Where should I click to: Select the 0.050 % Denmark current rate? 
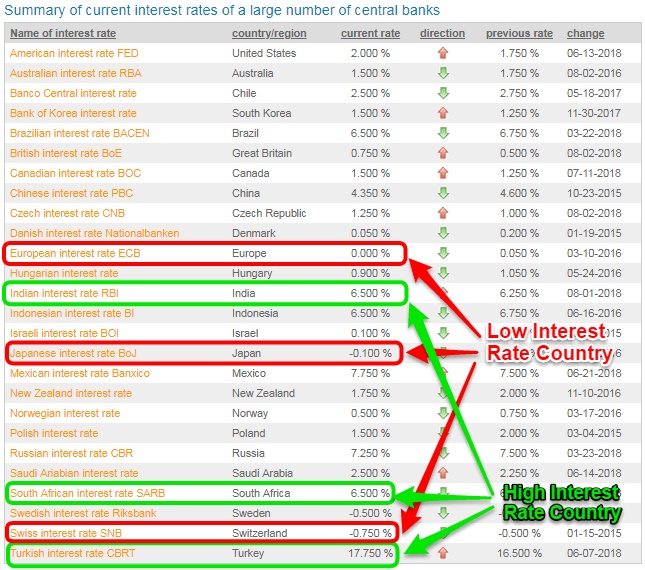(370, 233)
